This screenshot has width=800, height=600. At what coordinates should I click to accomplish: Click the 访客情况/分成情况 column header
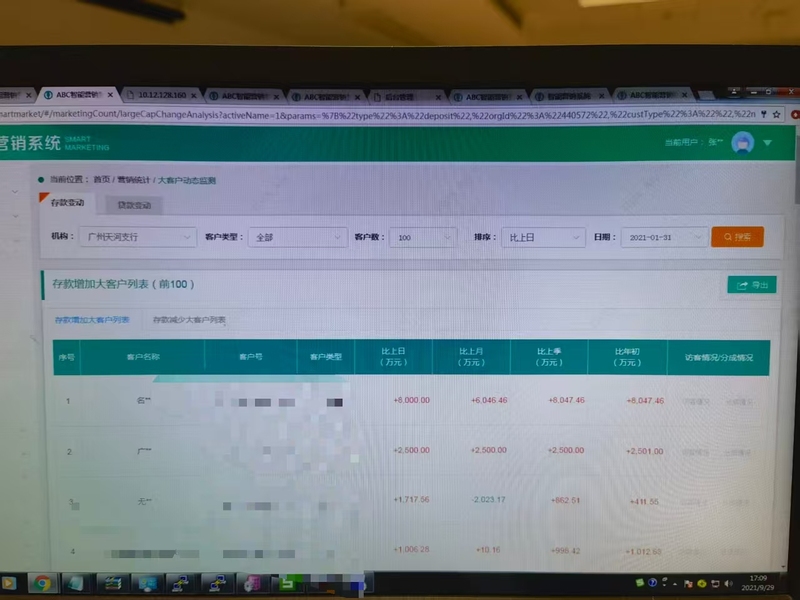(718, 357)
